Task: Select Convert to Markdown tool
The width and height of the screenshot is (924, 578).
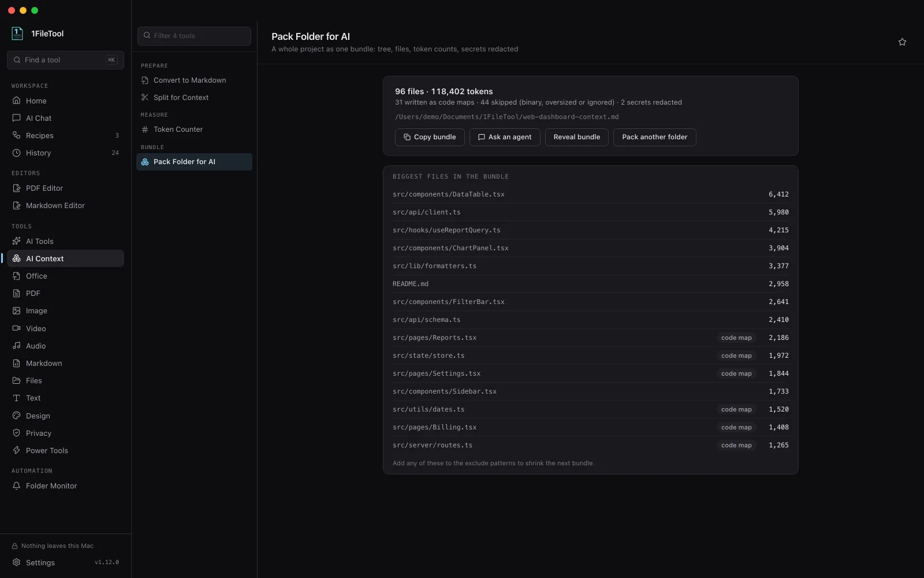Action: (194, 80)
